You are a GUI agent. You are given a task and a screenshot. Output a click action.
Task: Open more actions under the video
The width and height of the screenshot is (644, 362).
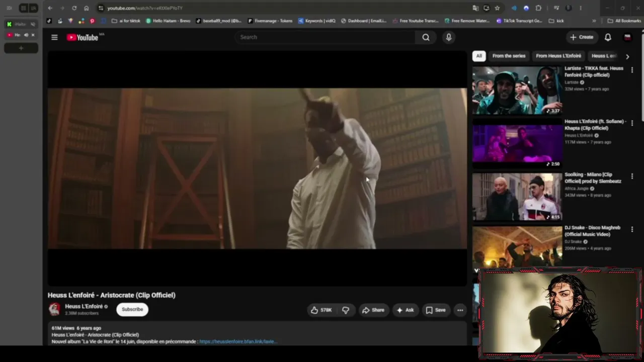click(460, 310)
